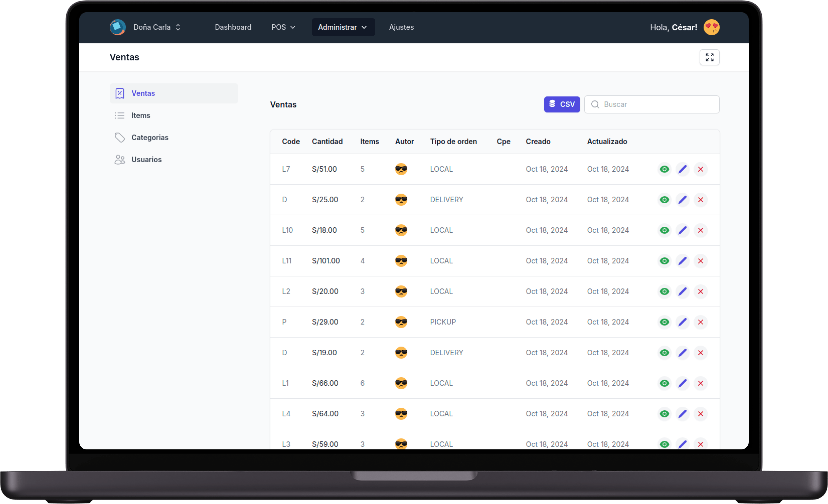View details of order L2

tap(664, 291)
